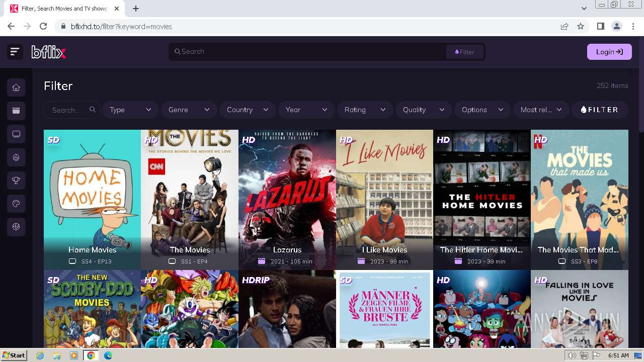Open TV shows via sidebar monitor icon
The image size is (644, 362).
coord(16,134)
